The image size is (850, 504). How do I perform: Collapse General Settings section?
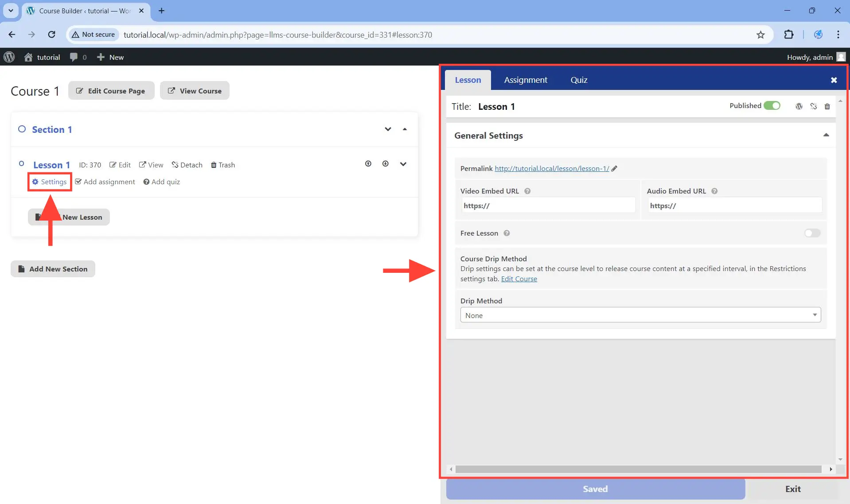(826, 135)
